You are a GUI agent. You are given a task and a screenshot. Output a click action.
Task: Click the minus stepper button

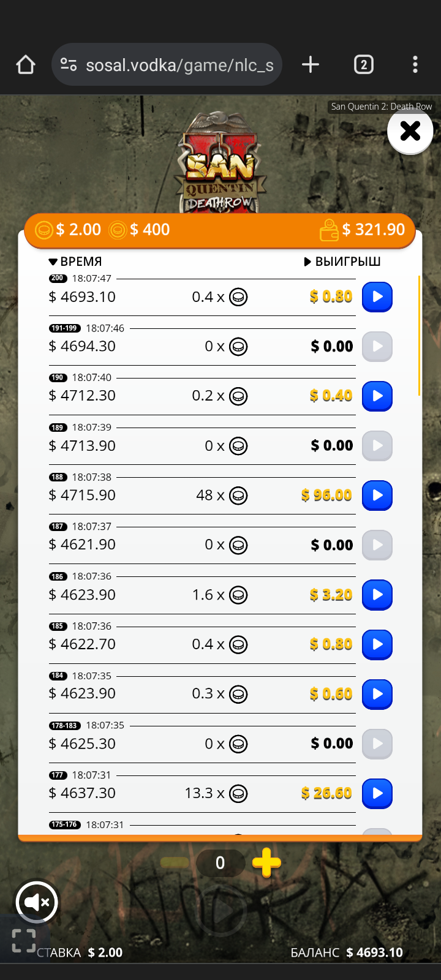175,863
